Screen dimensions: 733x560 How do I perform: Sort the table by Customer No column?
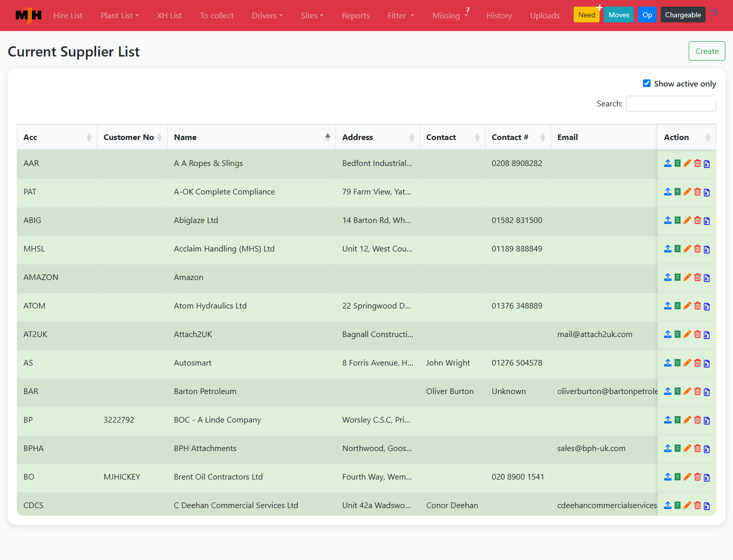pyautogui.click(x=132, y=137)
